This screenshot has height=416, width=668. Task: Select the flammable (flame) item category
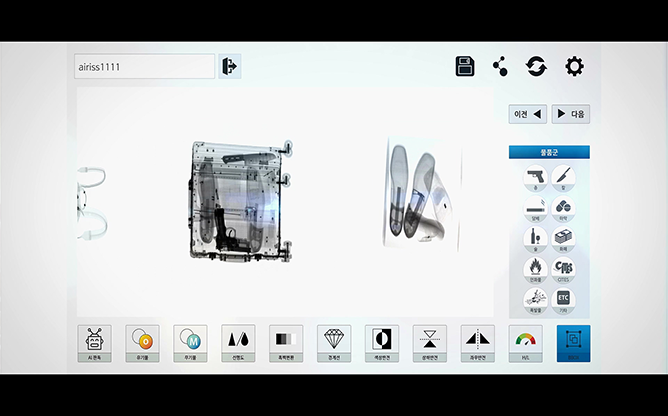(536, 270)
